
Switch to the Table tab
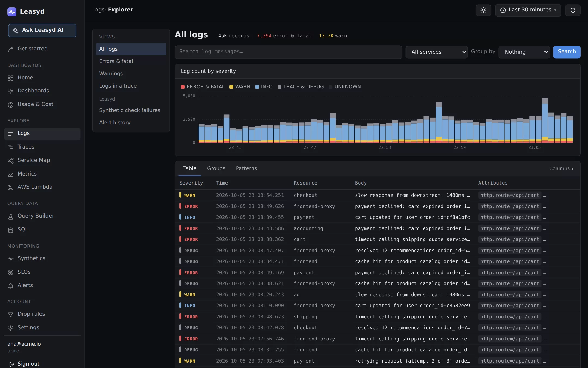(x=190, y=168)
